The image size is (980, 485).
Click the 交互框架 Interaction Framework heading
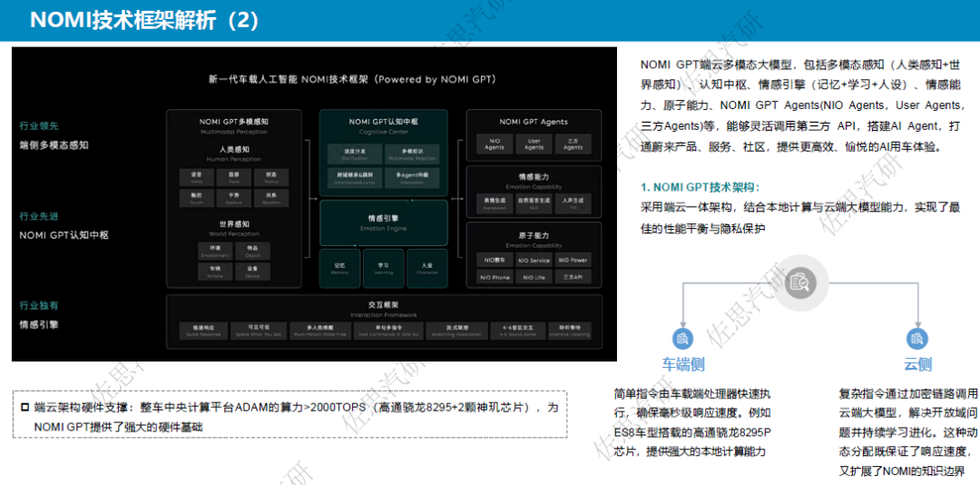click(383, 309)
